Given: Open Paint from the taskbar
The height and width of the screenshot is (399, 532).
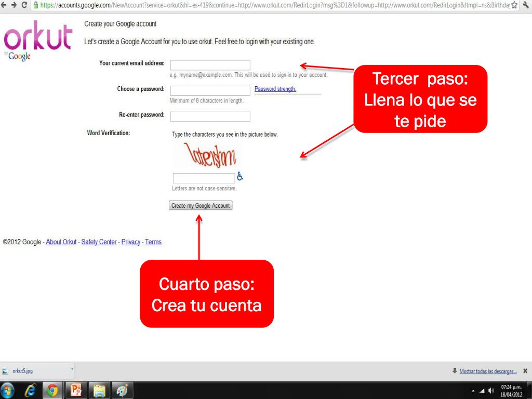Looking at the screenshot, I should click(x=122, y=391).
